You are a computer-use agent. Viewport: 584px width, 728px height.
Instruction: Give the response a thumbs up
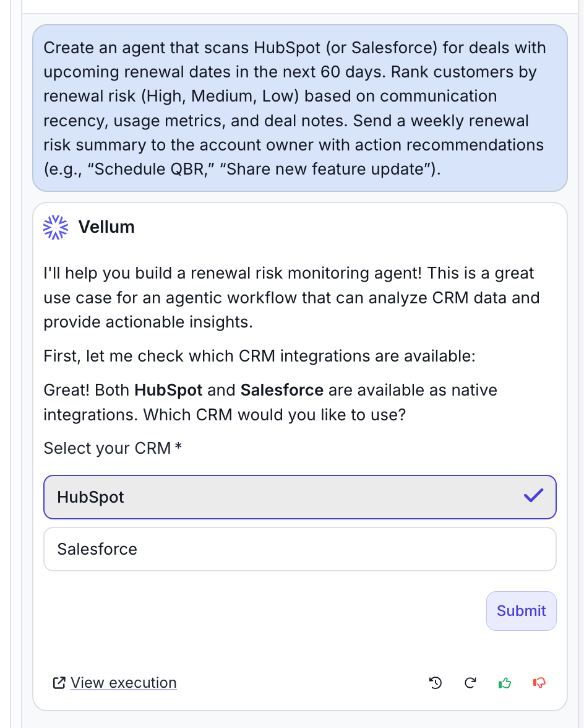(505, 683)
